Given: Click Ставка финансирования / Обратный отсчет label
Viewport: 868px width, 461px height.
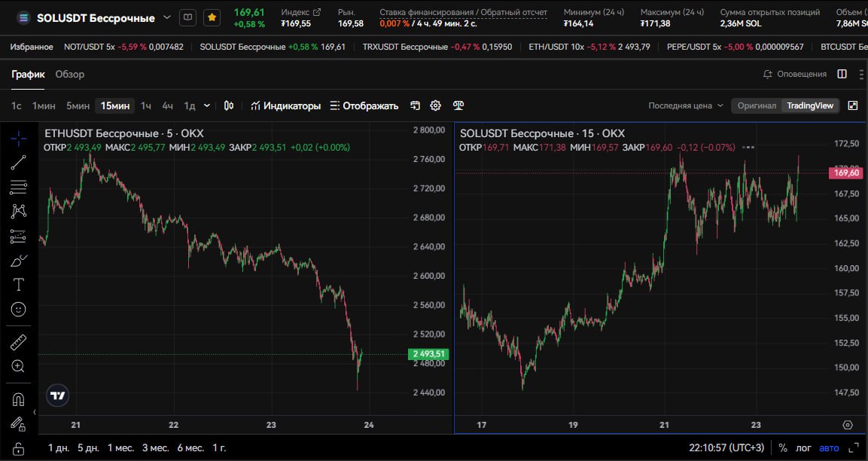Looking at the screenshot, I should [x=463, y=12].
